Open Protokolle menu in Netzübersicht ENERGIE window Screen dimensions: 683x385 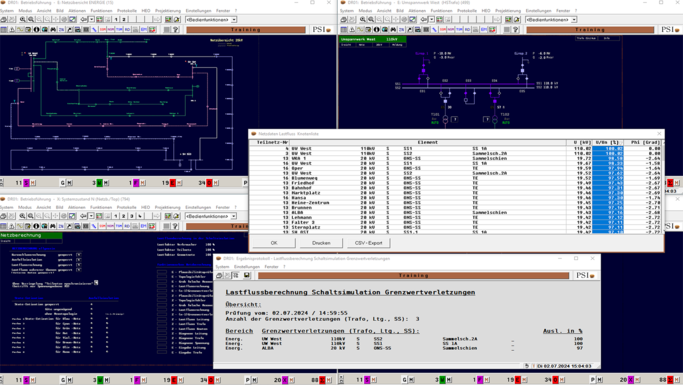click(127, 10)
